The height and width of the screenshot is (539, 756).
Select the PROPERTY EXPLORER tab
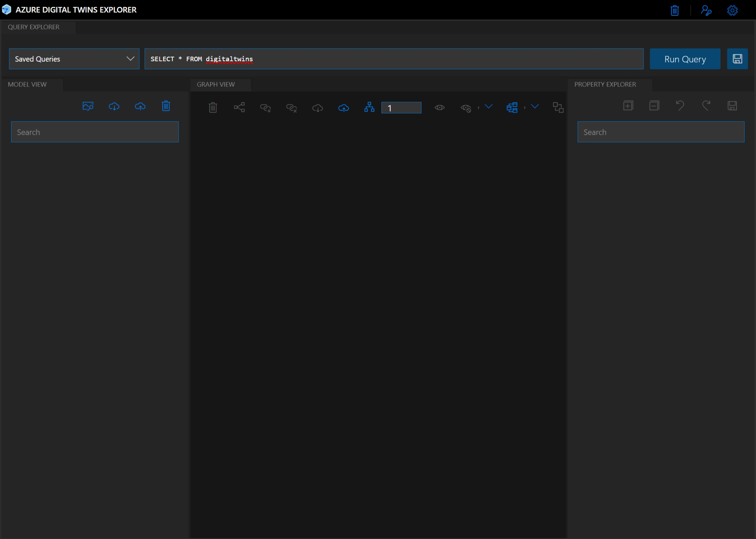point(605,85)
